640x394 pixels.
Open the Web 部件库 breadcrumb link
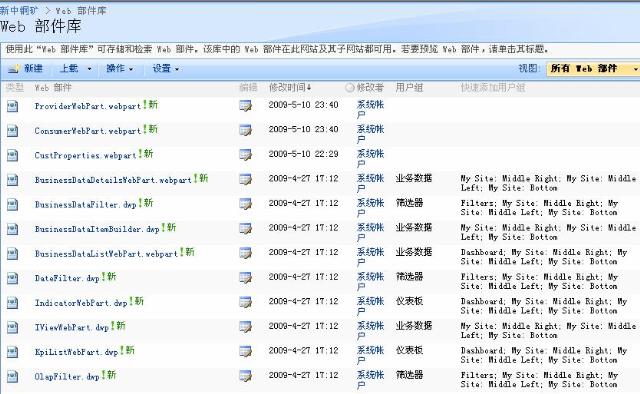click(x=81, y=11)
